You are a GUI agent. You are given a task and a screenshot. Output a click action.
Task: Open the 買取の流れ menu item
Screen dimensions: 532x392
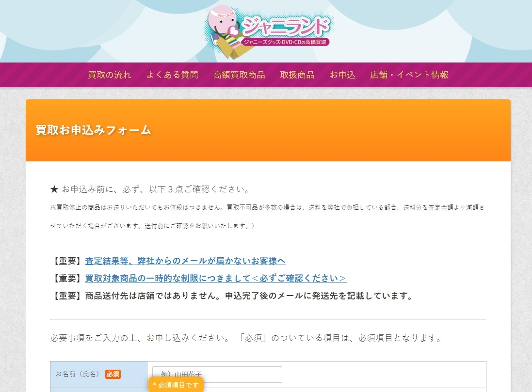pyautogui.click(x=109, y=75)
